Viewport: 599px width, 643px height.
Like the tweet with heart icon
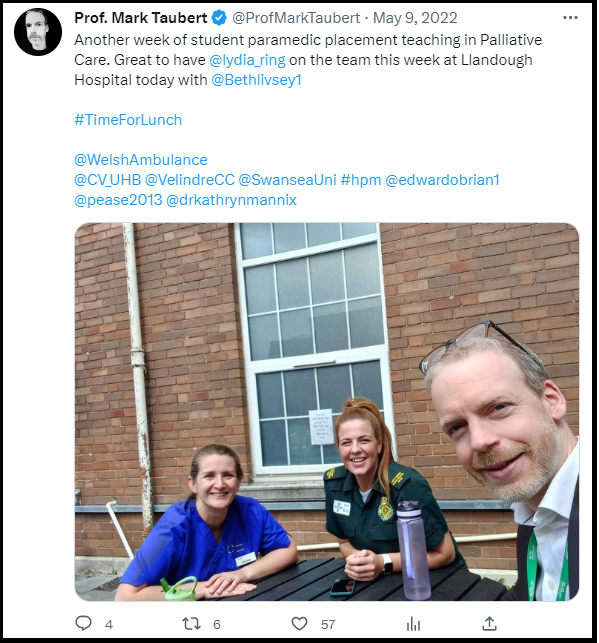pyautogui.click(x=299, y=624)
